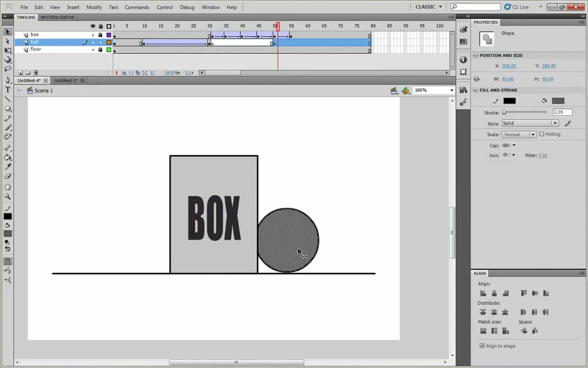Open Properties fill color swatch

coord(558,101)
